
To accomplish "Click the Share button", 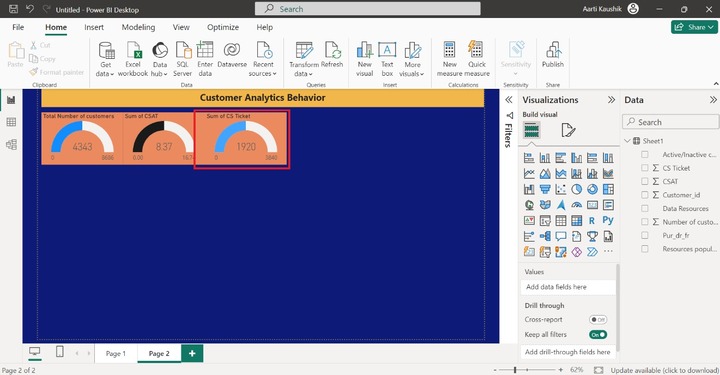I will 694,27.
